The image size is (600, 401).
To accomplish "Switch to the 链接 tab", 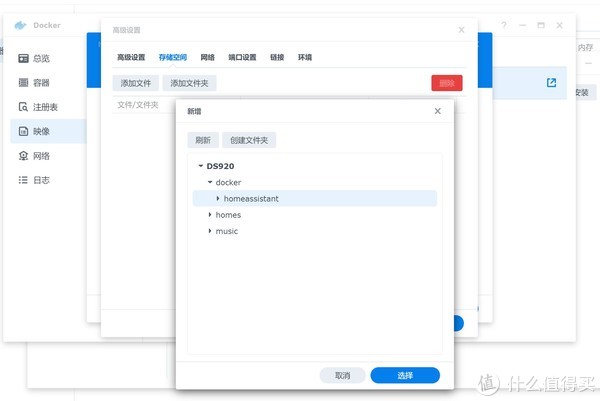I will pyautogui.click(x=277, y=57).
